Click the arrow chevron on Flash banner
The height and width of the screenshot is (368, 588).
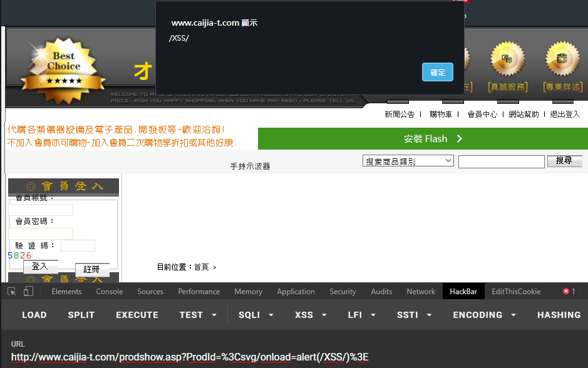(460, 139)
